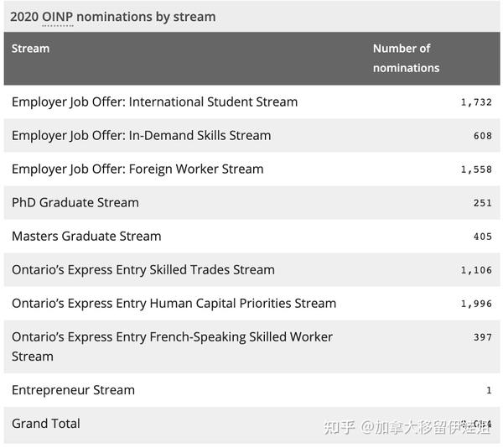
Task: Click the French-Speaking Skilled Worker Stream label
Action: click(172, 346)
